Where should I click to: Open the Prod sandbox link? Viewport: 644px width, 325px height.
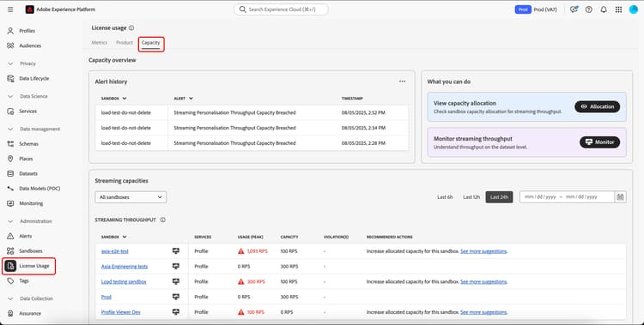coord(106,297)
